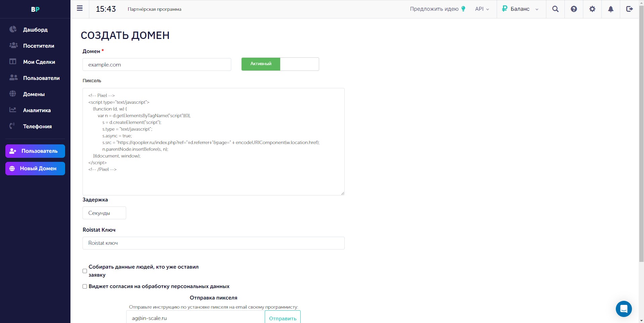Open the help question mark icon
This screenshot has height=323, width=644.
point(574,9)
